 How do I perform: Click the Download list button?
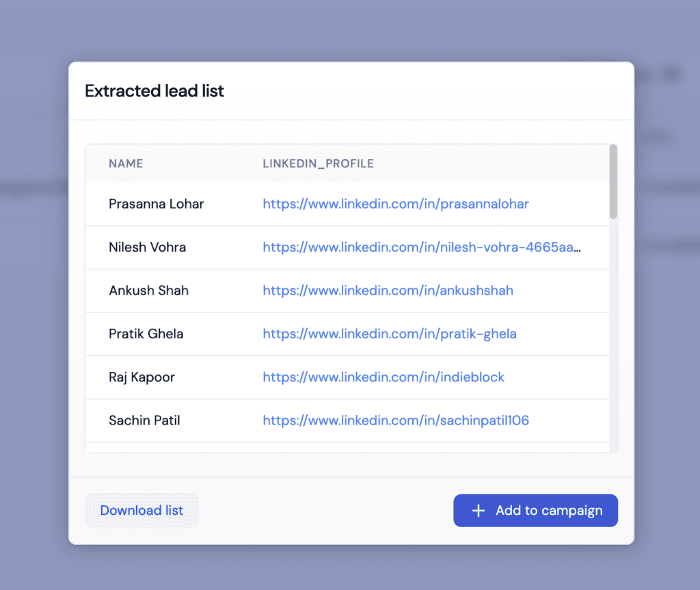click(x=142, y=511)
